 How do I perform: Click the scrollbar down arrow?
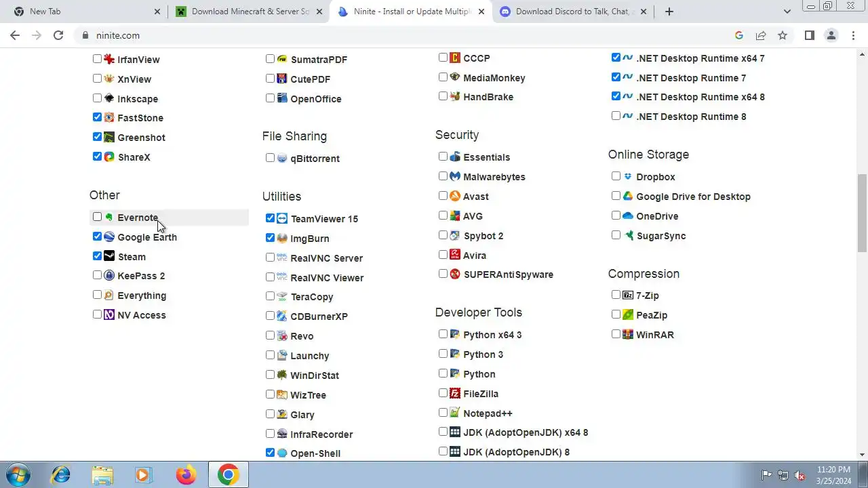(862, 455)
